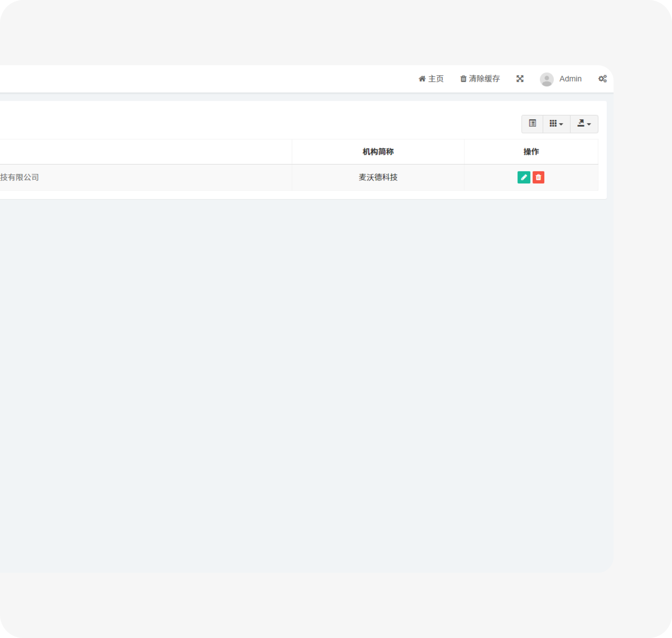Click the 清除缓存 label

coord(484,79)
